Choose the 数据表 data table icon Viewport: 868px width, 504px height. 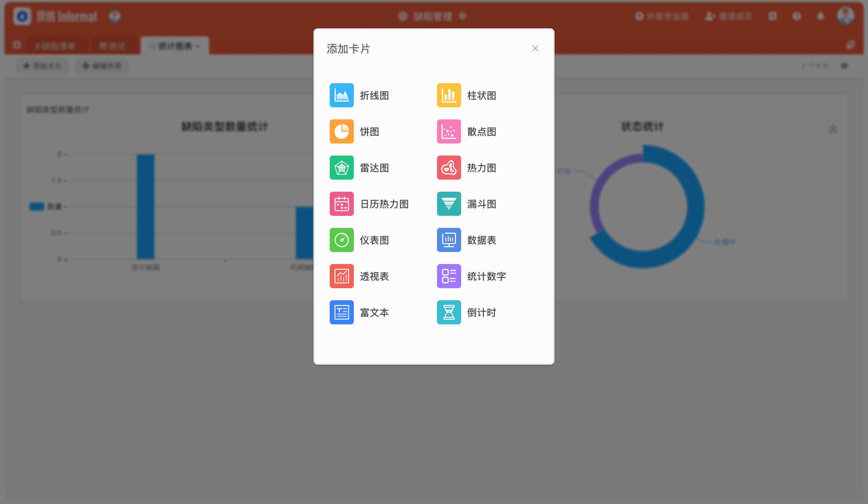pos(449,240)
